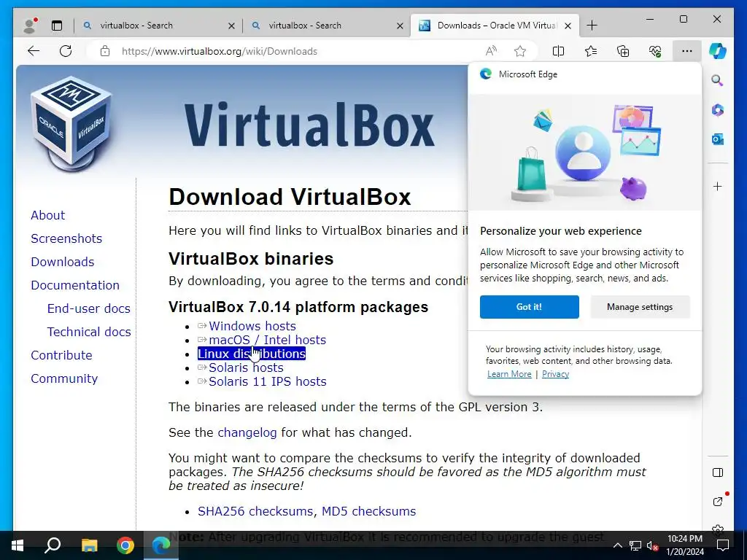Image resolution: width=747 pixels, height=560 pixels.
Task: Refresh the page
Action: [66, 51]
